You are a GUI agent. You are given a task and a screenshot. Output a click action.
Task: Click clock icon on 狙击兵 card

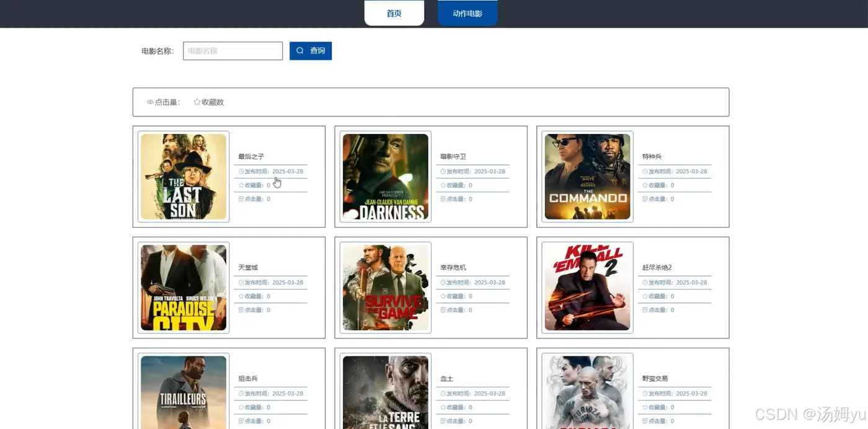click(x=241, y=394)
